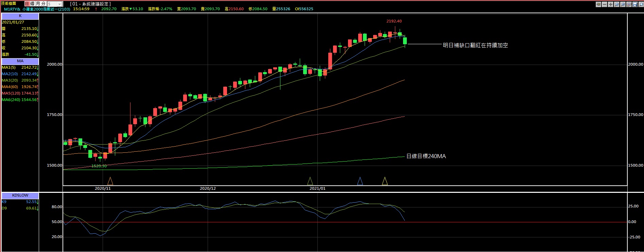The width and height of the screenshot is (644, 252).
Task: Click the olive triangle marker left of 2021/01
Action: pyautogui.click(x=310, y=181)
